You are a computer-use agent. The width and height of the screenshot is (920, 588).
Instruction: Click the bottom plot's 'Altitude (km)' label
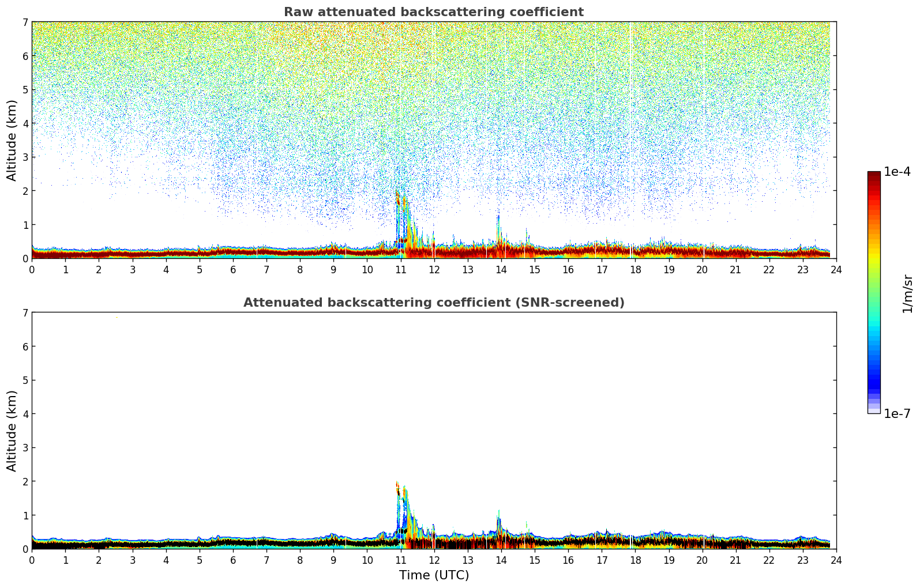coord(12,431)
